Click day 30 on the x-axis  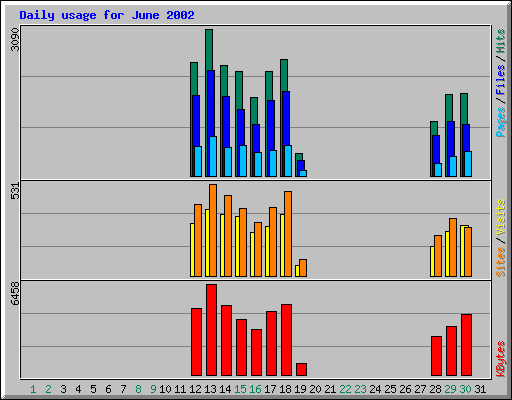[x=465, y=389]
